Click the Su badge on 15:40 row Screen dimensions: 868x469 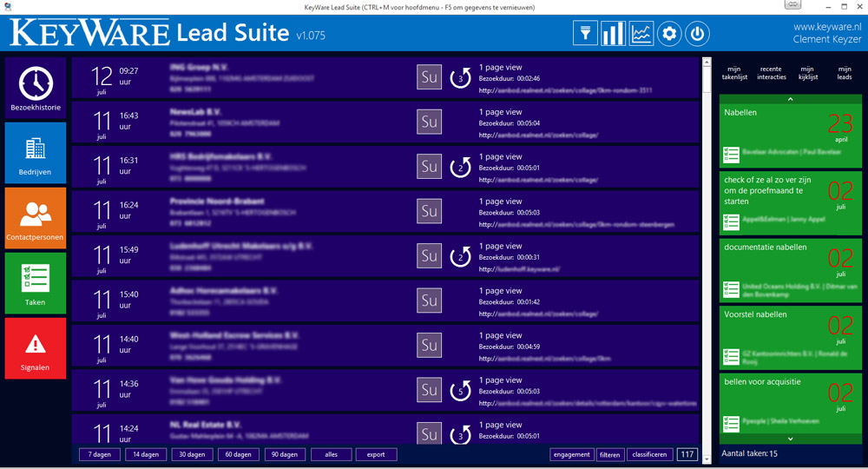coord(429,301)
